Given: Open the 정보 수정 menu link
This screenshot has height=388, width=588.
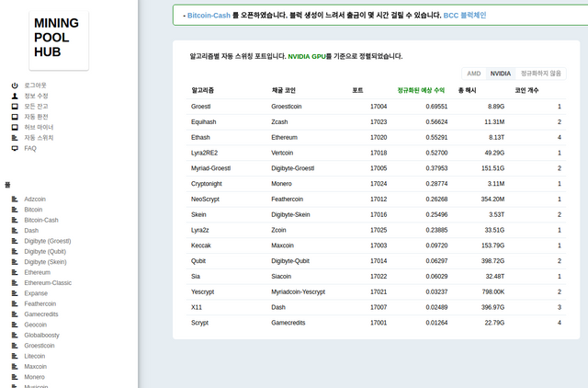Looking at the screenshot, I should [36, 96].
